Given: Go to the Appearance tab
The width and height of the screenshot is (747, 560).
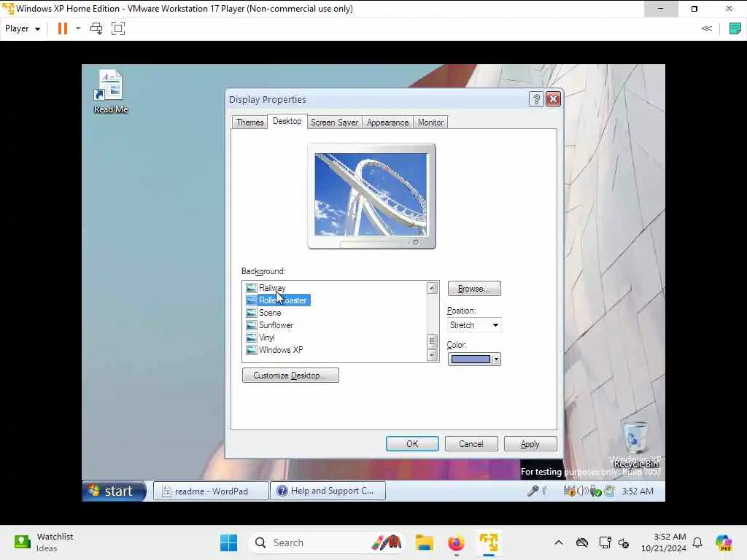Looking at the screenshot, I should click(x=387, y=122).
